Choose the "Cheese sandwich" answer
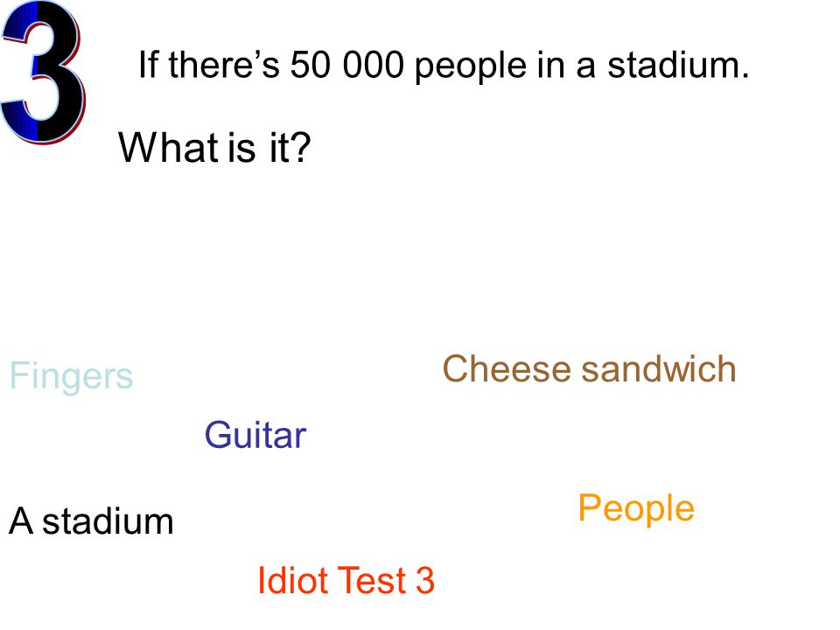 [x=589, y=369]
